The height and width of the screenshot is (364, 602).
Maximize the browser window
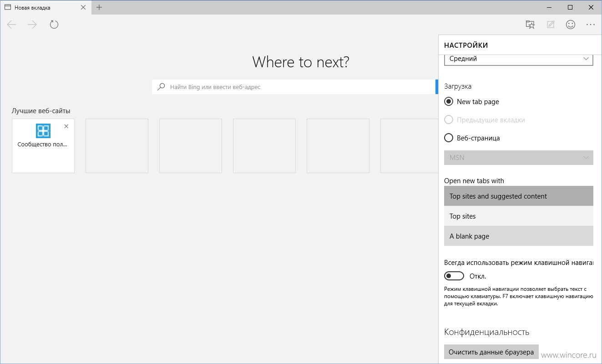[x=570, y=7]
